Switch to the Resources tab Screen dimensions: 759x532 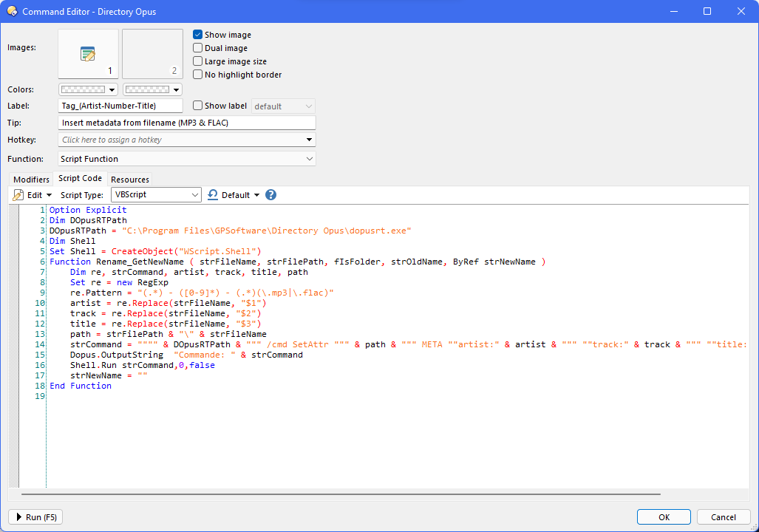130,180
